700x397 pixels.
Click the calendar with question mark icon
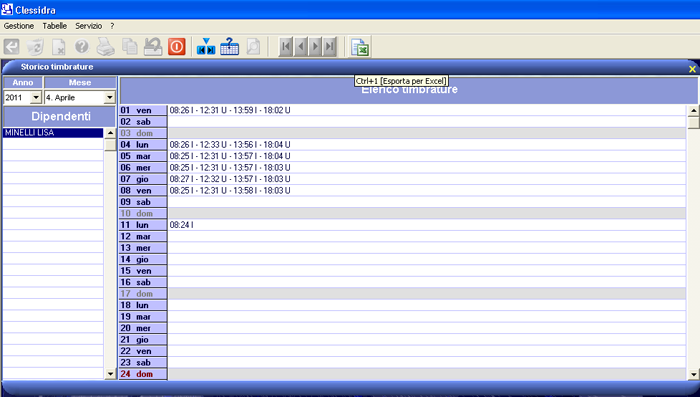[229, 46]
